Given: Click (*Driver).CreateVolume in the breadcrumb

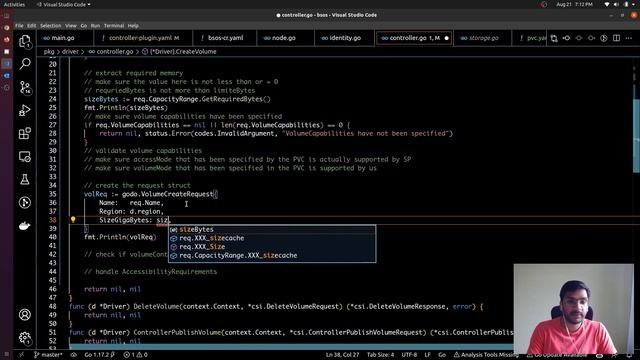Looking at the screenshot, I should coord(180,52).
